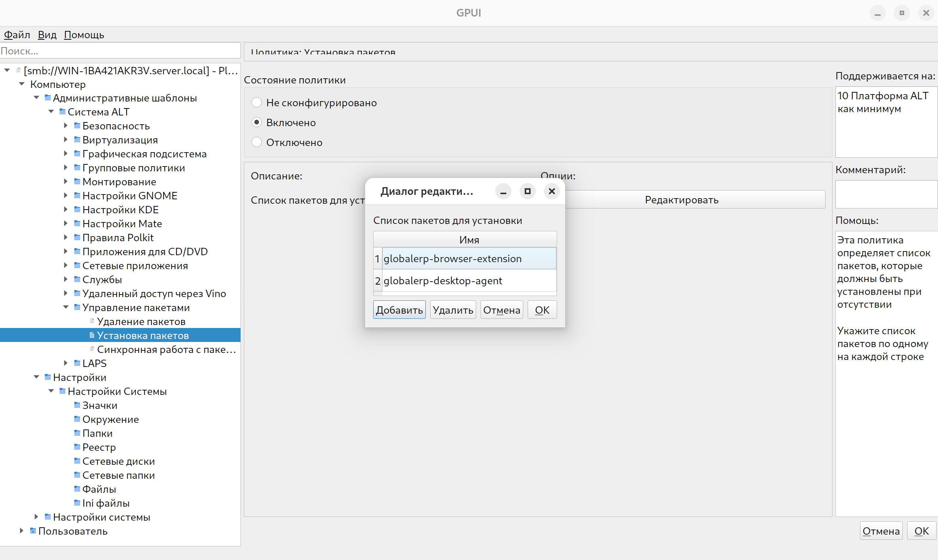Viewport: 938px width, 560px height.
Task: Click the Удаление пакетов policy document icon
Action: (92, 321)
